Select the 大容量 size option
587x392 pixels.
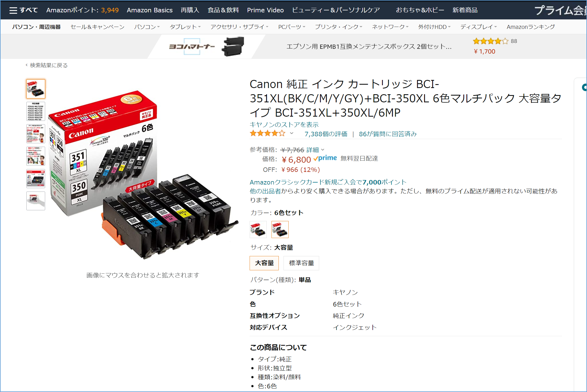tap(264, 263)
